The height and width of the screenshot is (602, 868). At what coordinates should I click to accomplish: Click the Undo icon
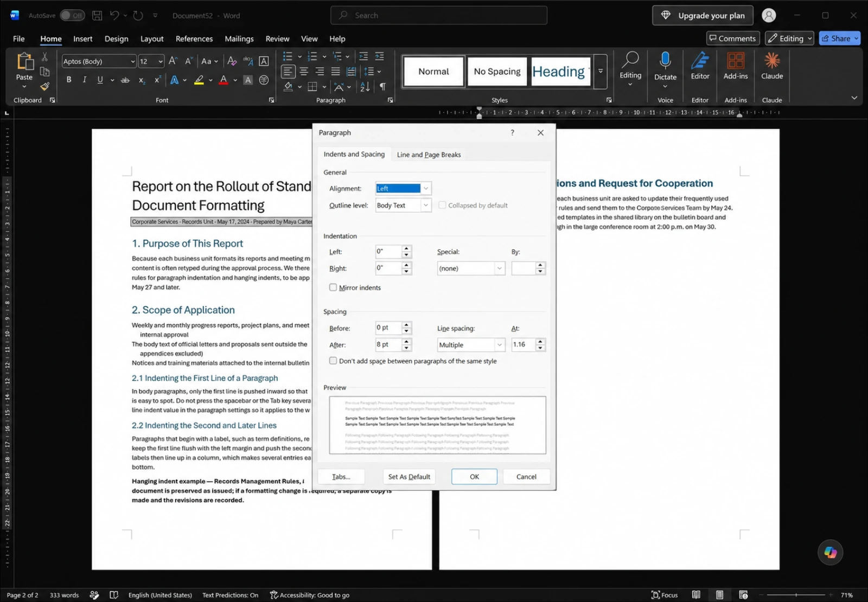(114, 15)
